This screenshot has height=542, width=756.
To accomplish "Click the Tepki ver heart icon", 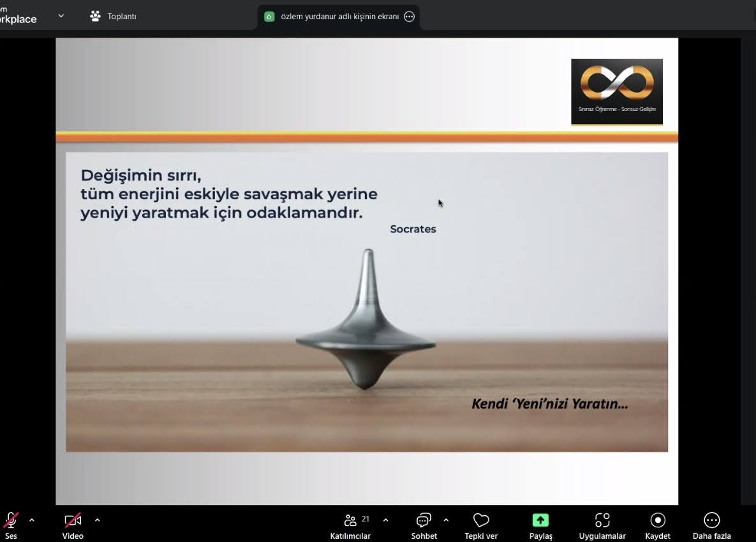I will click(x=481, y=520).
